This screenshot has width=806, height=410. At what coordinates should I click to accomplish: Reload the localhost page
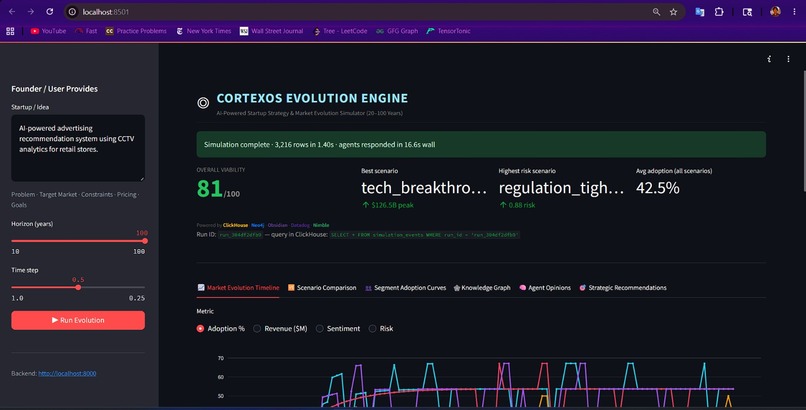[49, 11]
